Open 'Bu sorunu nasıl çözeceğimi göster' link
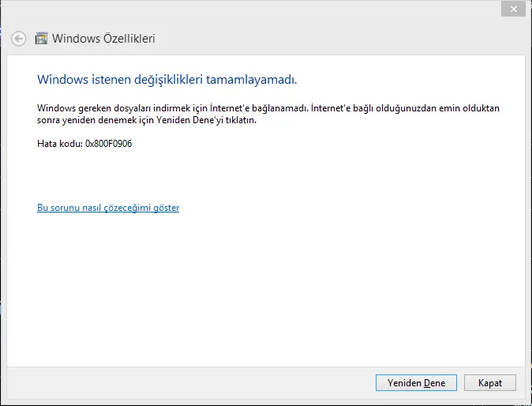This screenshot has height=406, width=532. click(108, 208)
